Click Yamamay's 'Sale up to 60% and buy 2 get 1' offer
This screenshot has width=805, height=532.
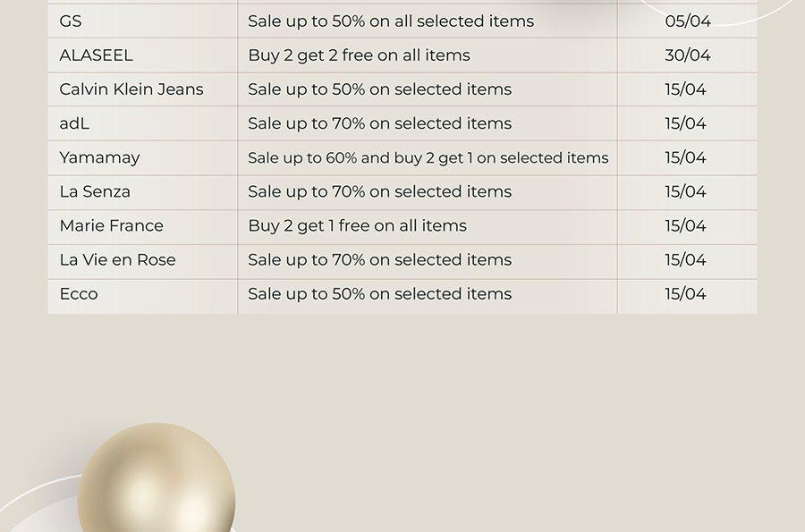click(428, 158)
